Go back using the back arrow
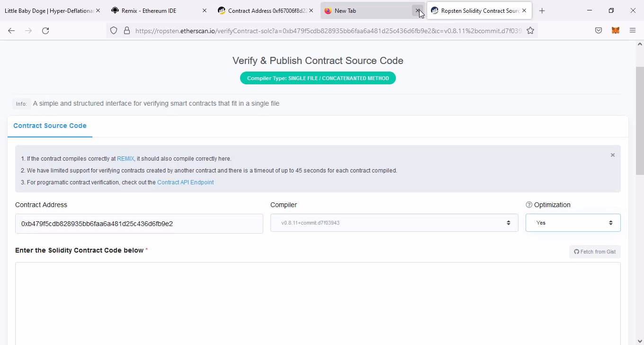Screen dimensions: 644x345 coord(11,31)
